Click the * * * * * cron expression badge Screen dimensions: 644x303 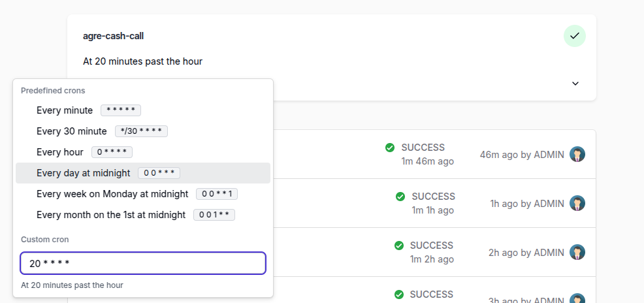point(121,110)
